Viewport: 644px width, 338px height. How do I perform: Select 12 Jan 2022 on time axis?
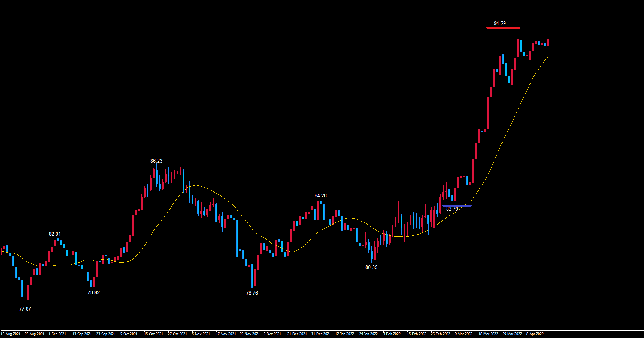point(345,334)
